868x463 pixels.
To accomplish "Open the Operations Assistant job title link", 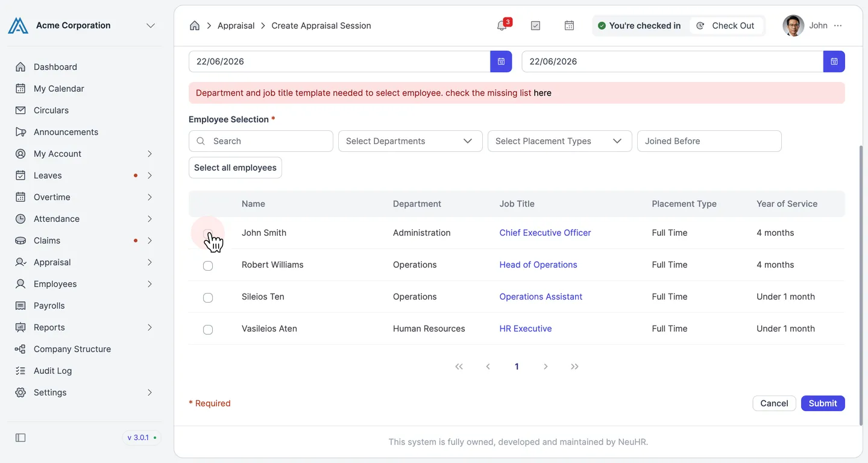I will point(541,297).
